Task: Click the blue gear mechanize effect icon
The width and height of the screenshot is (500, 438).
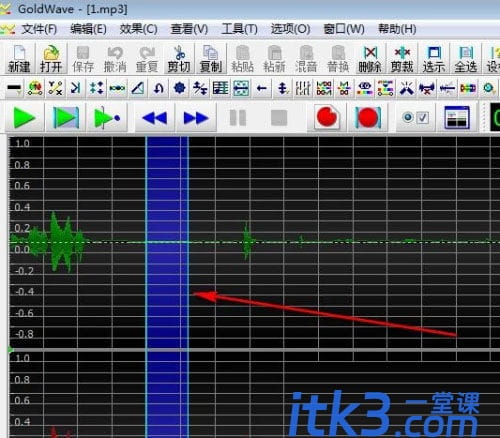Action: pyautogui.click(x=180, y=88)
